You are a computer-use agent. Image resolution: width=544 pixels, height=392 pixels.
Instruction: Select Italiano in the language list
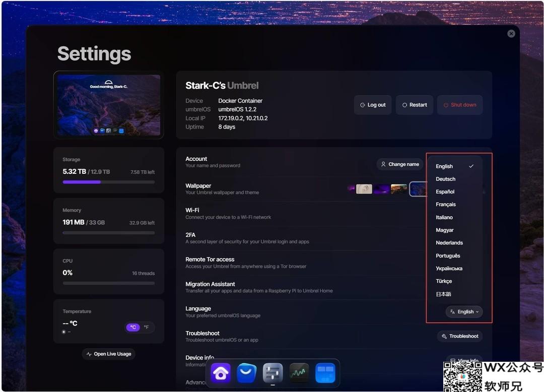point(455,217)
